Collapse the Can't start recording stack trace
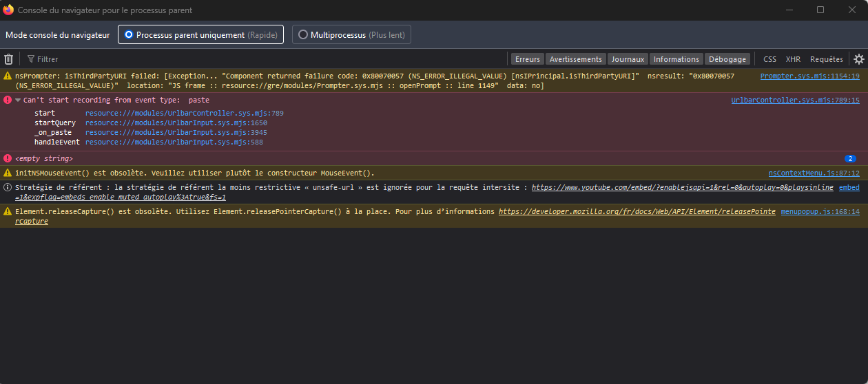 click(18, 100)
